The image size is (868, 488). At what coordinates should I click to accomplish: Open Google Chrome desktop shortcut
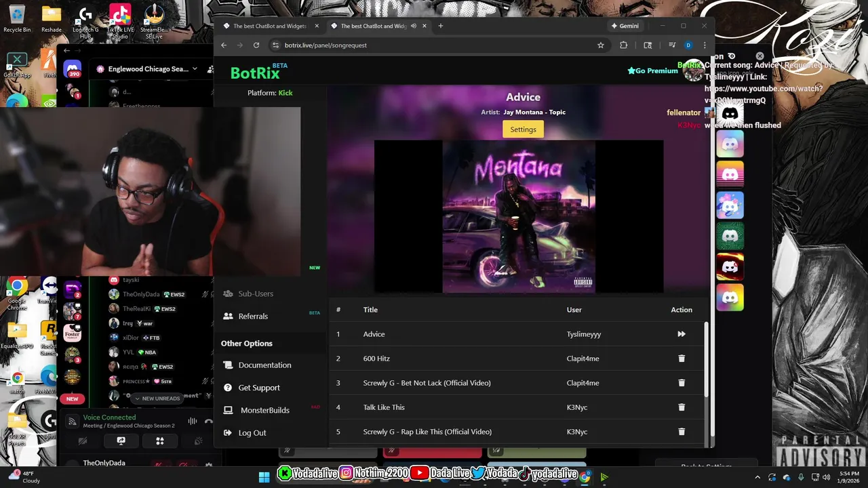[17, 293]
